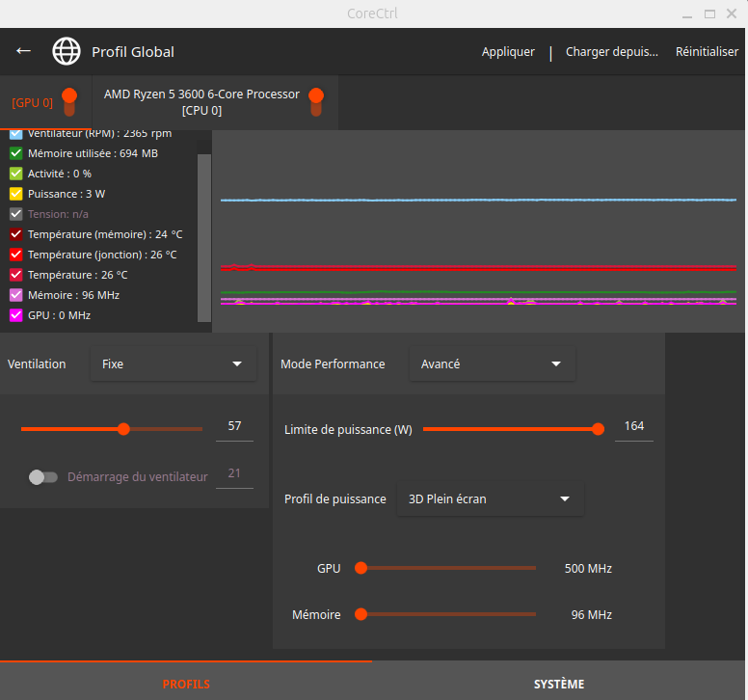Screen dimensions: 748x700
Task: Uncheck the Activité sensor checkbox
Action: 15,174
